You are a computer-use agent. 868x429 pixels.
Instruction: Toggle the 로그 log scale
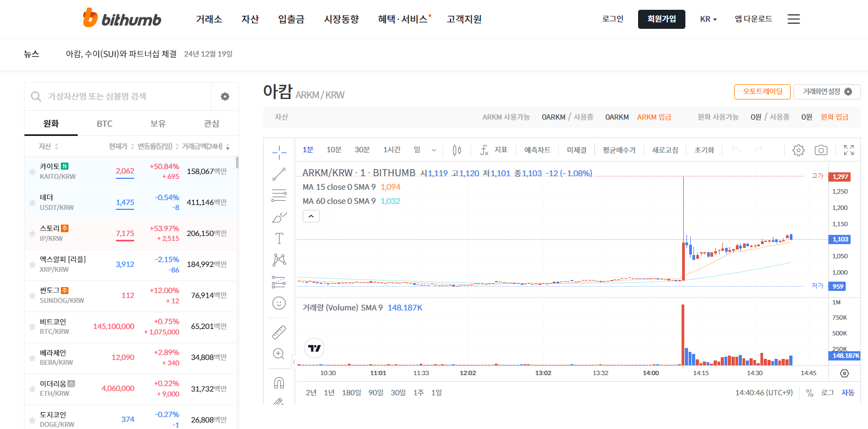827,393
